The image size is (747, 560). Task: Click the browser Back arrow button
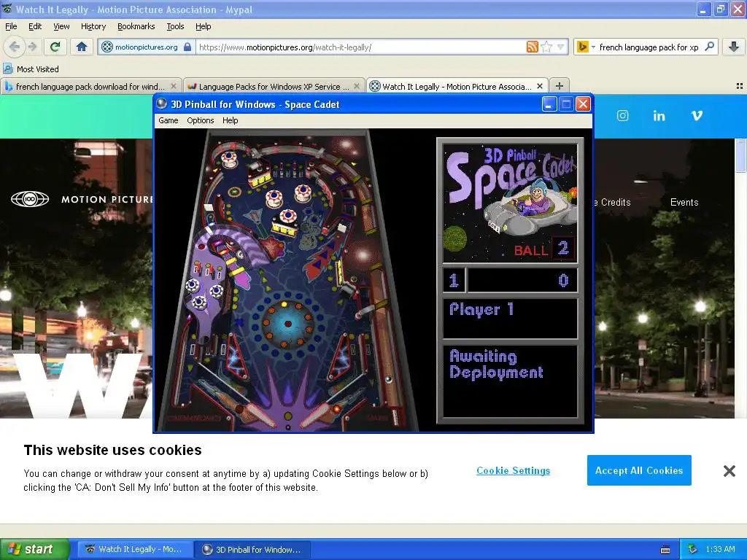(15, 47)
